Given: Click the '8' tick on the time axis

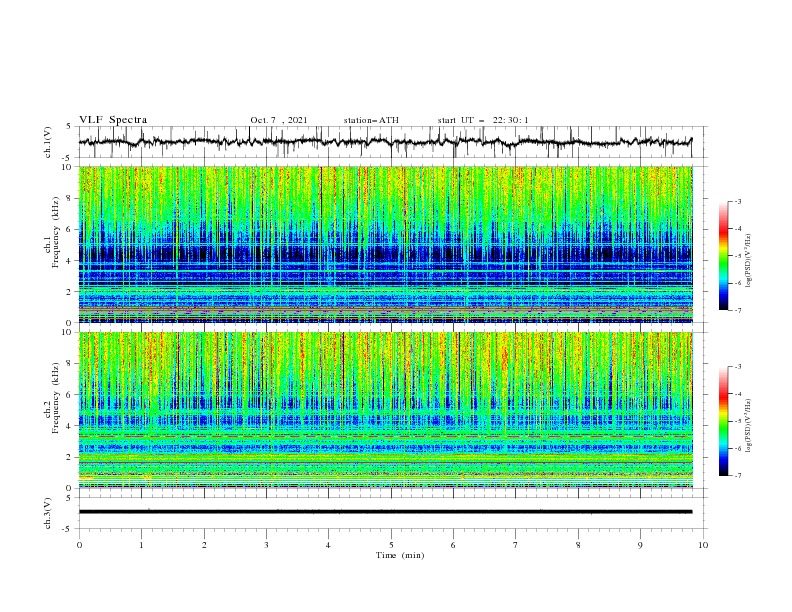Looking at the screenshot, I should click(578, 545).
